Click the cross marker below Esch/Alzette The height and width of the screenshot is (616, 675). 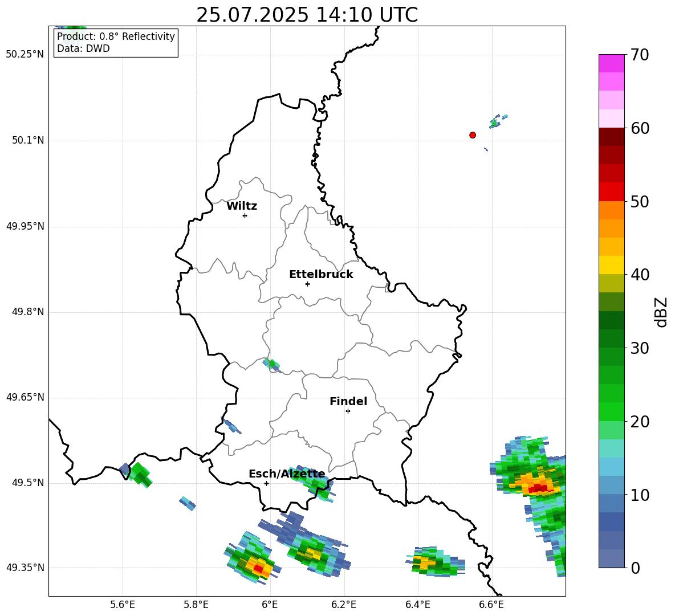[x=266, y=483]
